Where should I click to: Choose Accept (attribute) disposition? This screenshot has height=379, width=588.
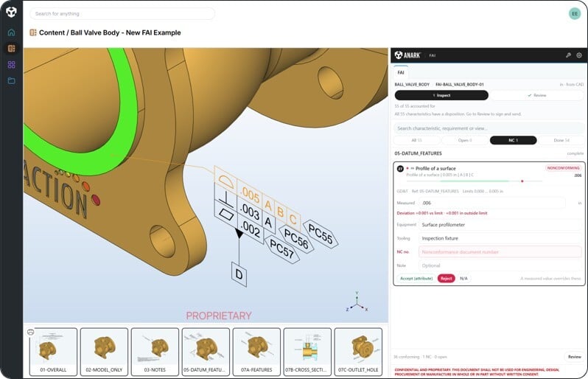tap(416, 279)
